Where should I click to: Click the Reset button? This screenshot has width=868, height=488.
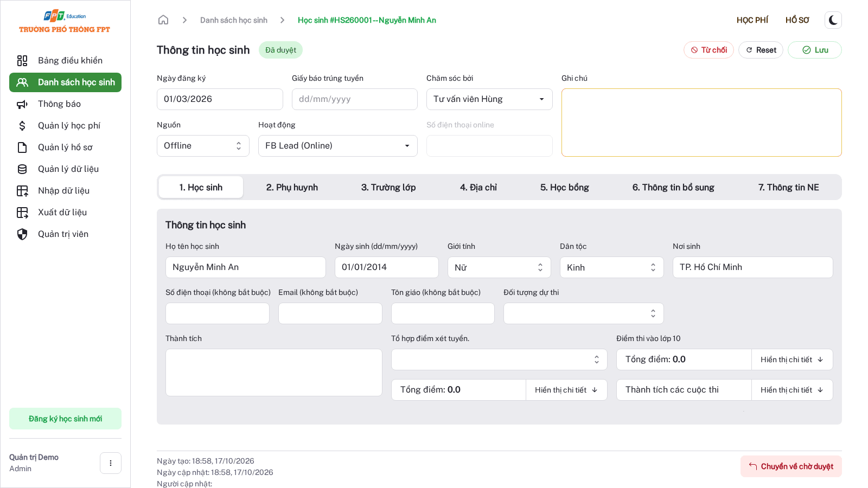pyautogui.click(x=761, y=50)
